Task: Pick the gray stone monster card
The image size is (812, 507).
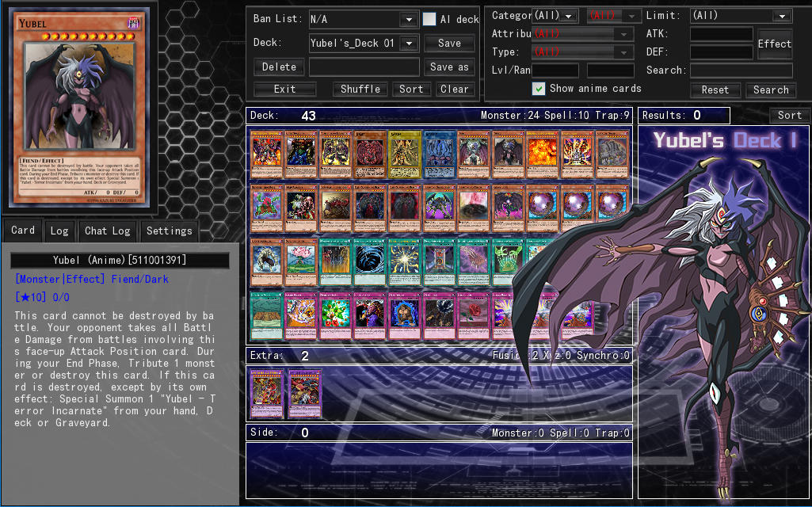Action: pyautogui.click(x=612, y=154)
